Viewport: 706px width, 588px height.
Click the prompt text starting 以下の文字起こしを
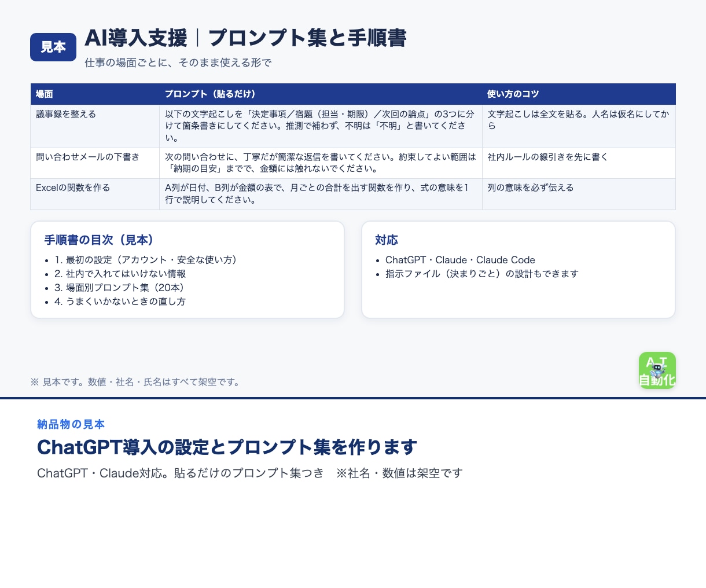point(319,126)
